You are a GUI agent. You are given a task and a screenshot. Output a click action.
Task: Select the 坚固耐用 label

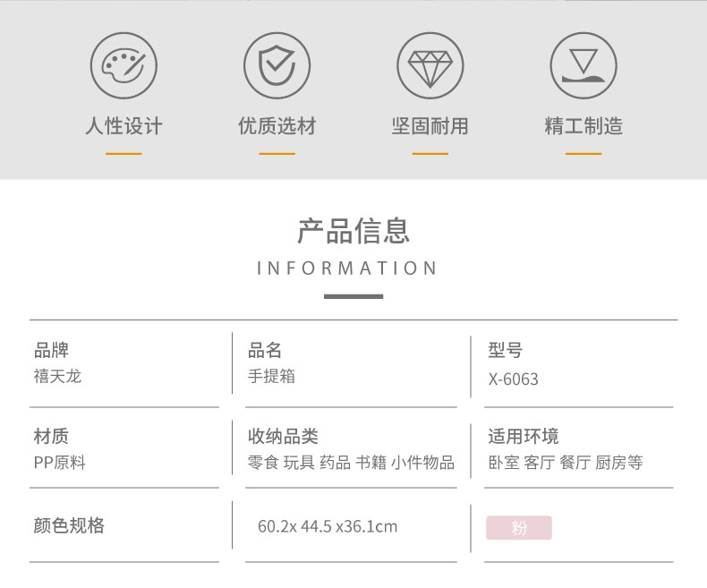click(430, 126)
